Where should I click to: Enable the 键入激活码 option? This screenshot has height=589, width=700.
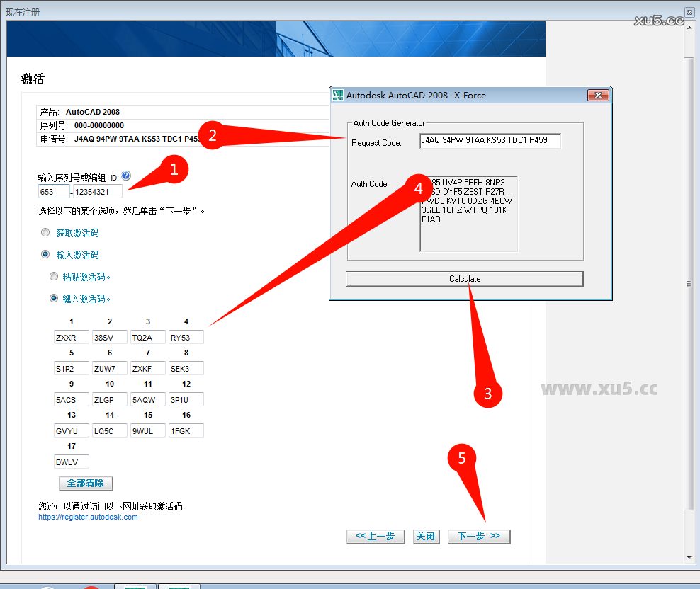click(54, 298)
